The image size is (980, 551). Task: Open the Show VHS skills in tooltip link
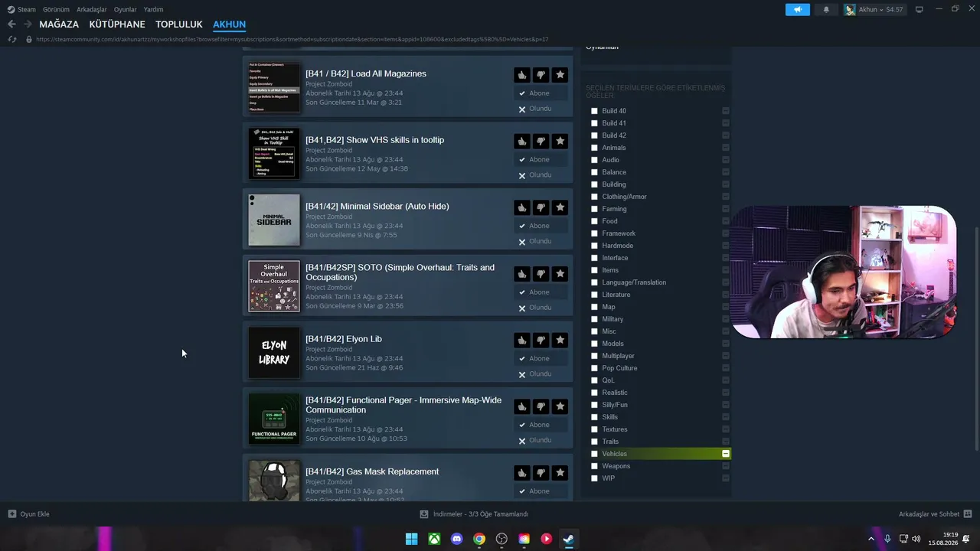click(x=374, y=140)
